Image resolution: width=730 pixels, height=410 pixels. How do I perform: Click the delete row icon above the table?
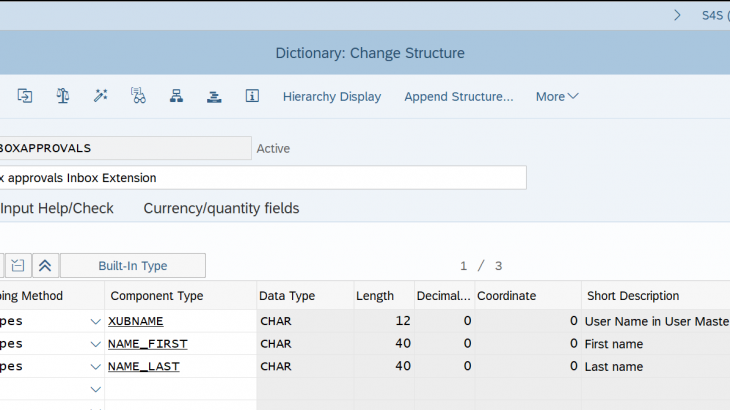[x=18, y=265]
